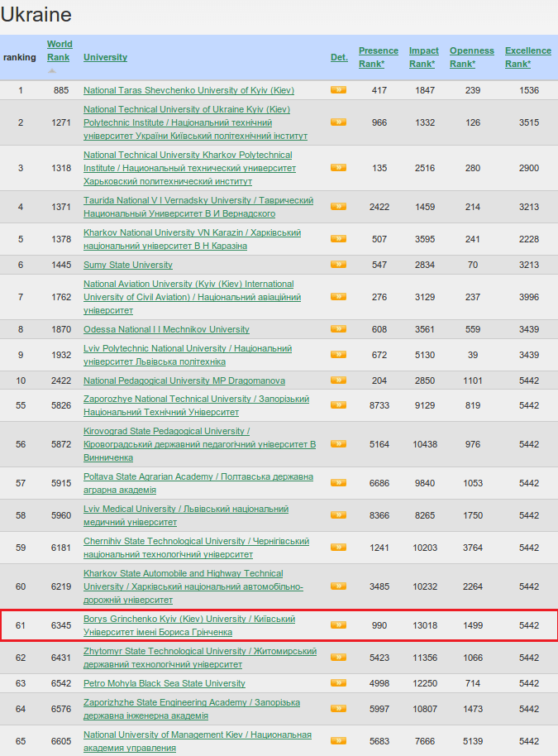Select impact rank value 7666
The image size is (558, 756).
click(425, 741)
